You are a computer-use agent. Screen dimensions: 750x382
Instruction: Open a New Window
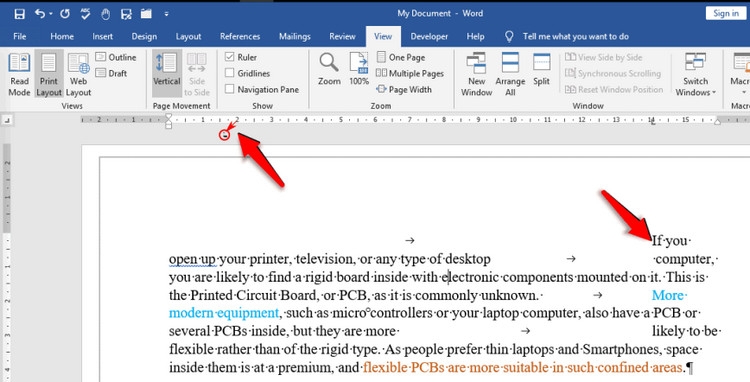(476, 74)
